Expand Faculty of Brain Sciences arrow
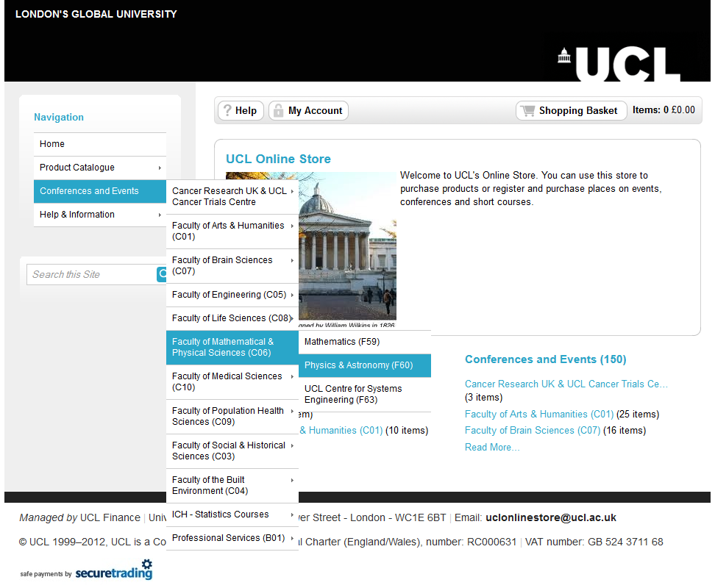Screen dimensions: 715x588 point(292,260)
